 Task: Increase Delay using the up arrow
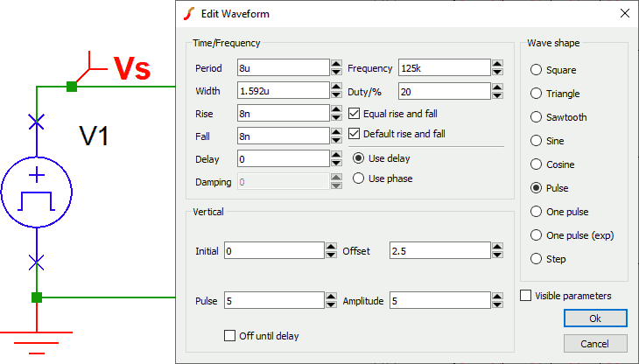coord(336,155)
